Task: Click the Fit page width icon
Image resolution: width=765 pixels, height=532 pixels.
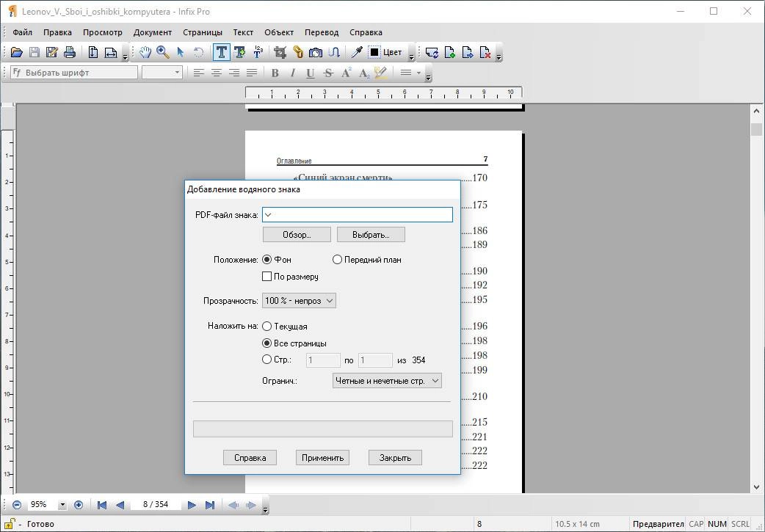Action: pos(112,52)
